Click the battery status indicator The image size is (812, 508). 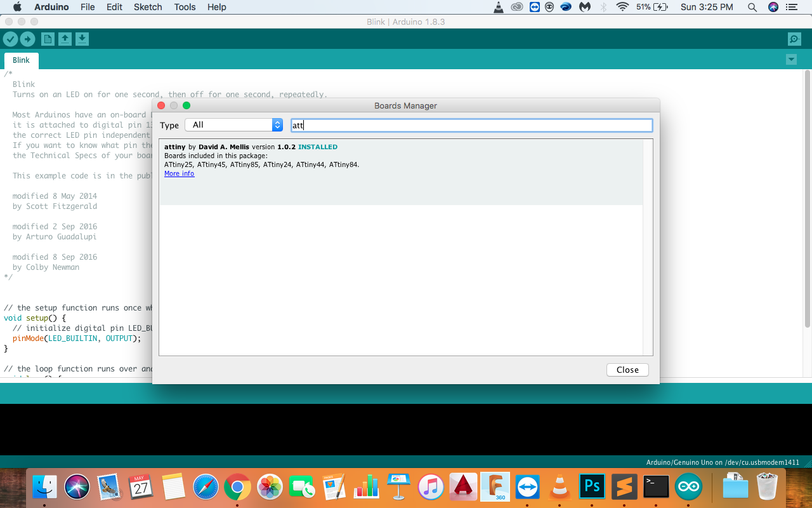pos(652,7)
